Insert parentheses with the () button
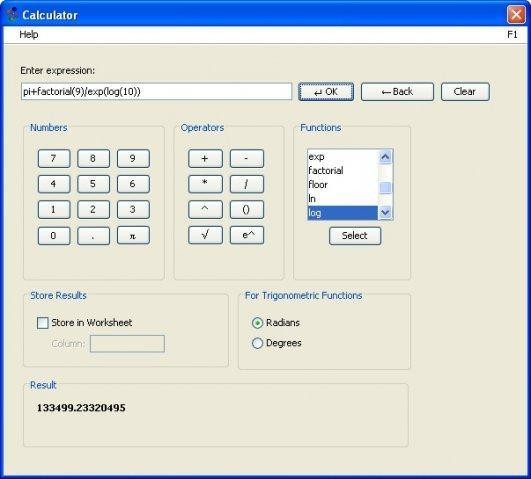Image resolution: width=531 pixels, height=479 pixels. coord(247,209)
